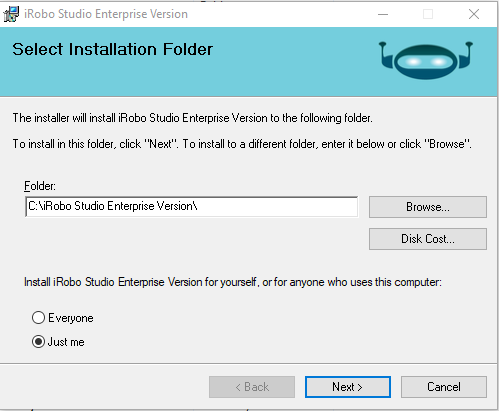This screenshot has height=411, width=499.
Task: Open the Browse... folder dialog
Action: (x=428, y=207)
